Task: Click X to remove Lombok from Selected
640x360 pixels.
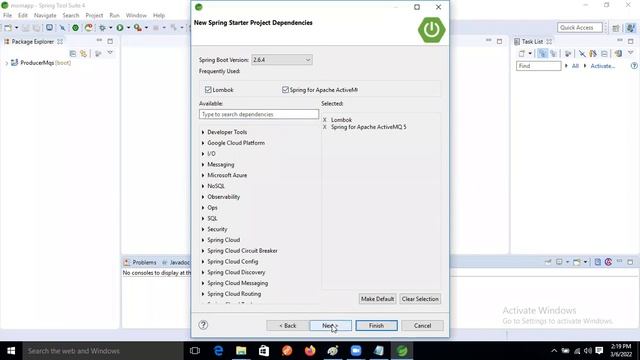Action: pyautogui.click(x=325, y=120)
